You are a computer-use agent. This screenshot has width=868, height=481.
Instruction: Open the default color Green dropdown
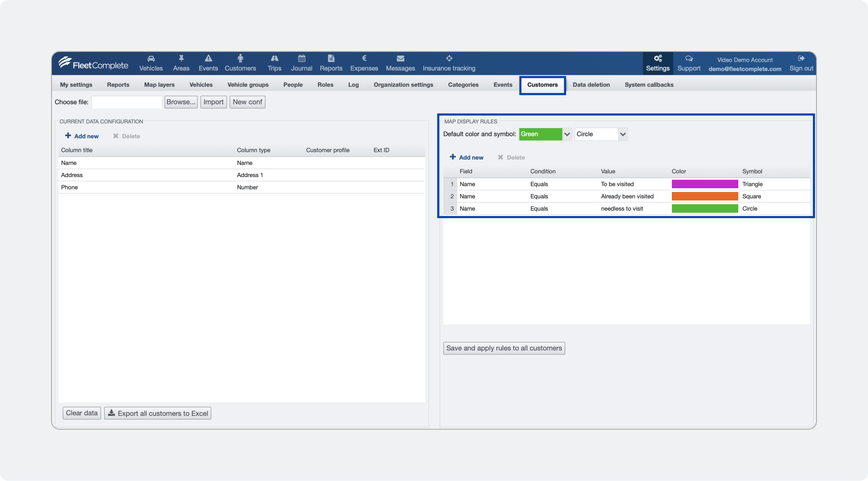(x=545, y=134)
